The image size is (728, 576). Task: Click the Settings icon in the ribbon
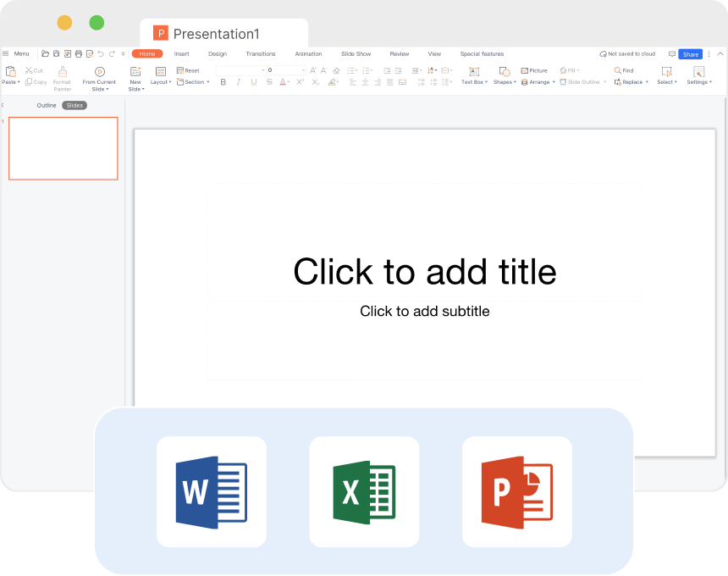point(698,71)
